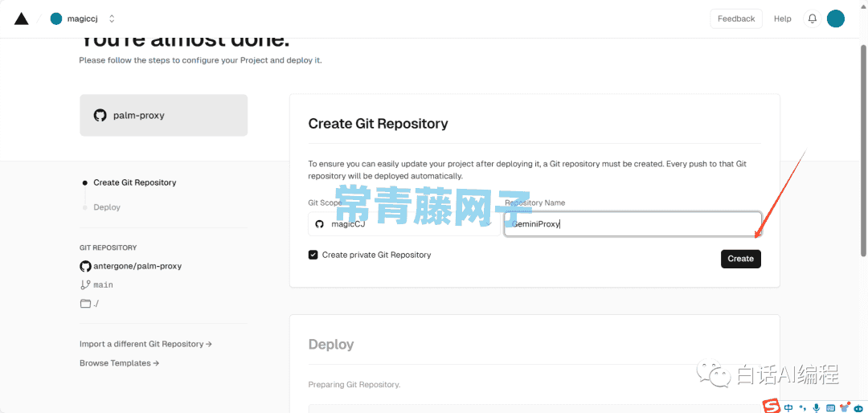Open the magiccj team scope switcher
The image size is (868, 413).
(x=112, y=18)
